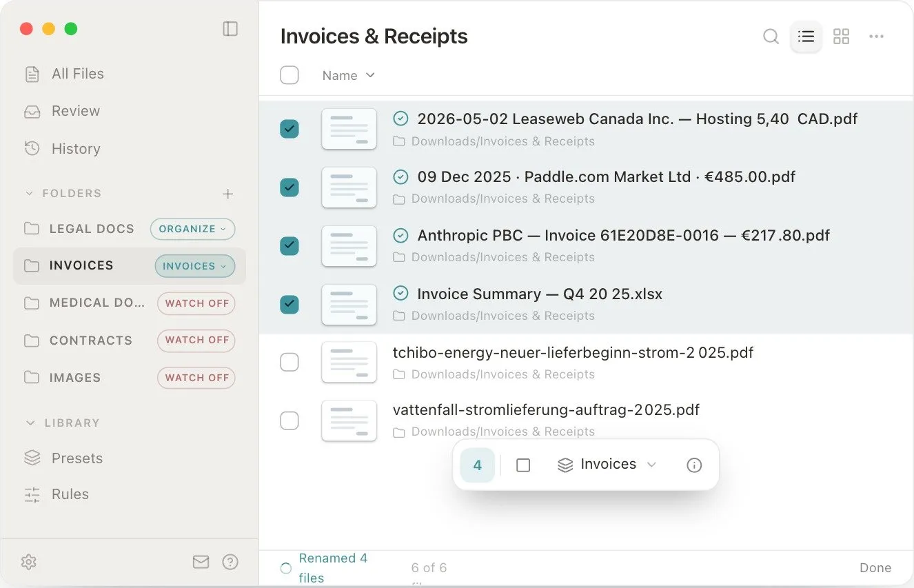Click the Invoices & Receipts page title

click(374, 36)
